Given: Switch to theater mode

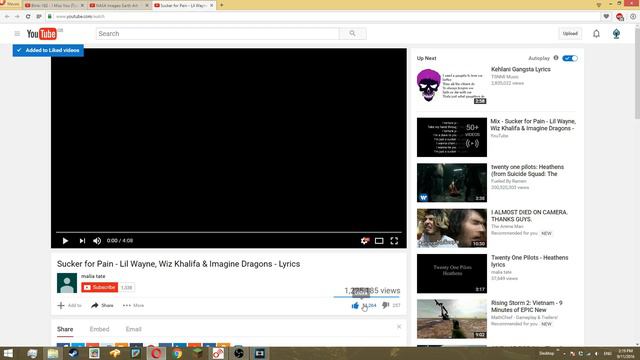Looking at the screenshot, I should pyautogui.click(x=379, y=241).
